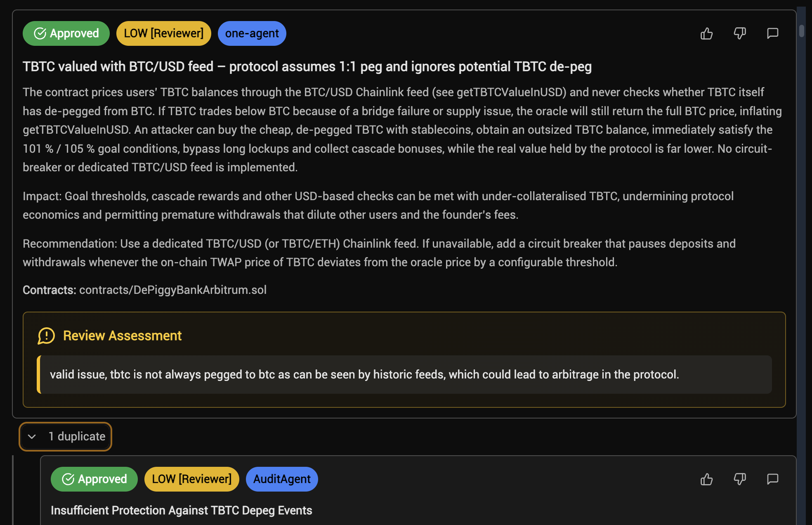The height and width of the screenshot is (525, 812).
Task: Click the top LOW [Reviewer] severity tag
Action: (x=163, y=33)
